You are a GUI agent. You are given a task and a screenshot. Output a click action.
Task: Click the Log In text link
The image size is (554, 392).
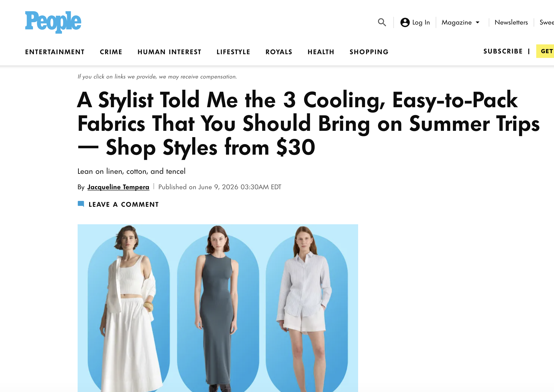421,22
